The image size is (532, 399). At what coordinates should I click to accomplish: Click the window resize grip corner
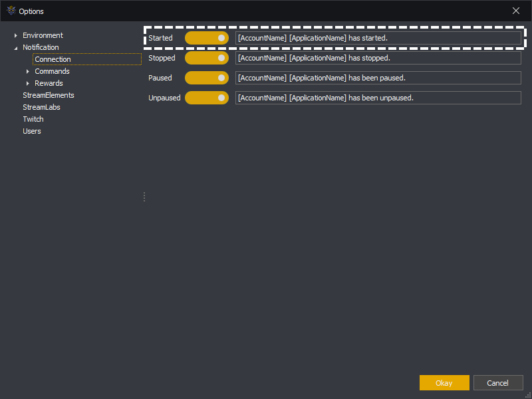point(528,395)
